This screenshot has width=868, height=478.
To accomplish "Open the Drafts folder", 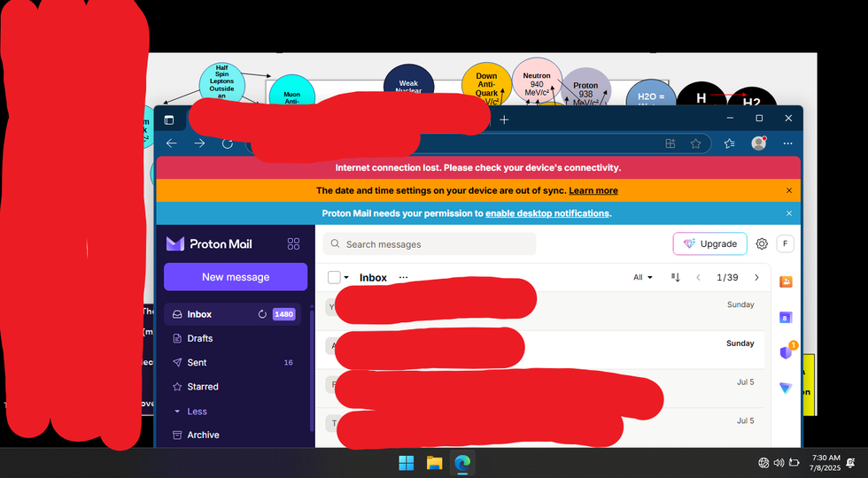I will point(232,338).
